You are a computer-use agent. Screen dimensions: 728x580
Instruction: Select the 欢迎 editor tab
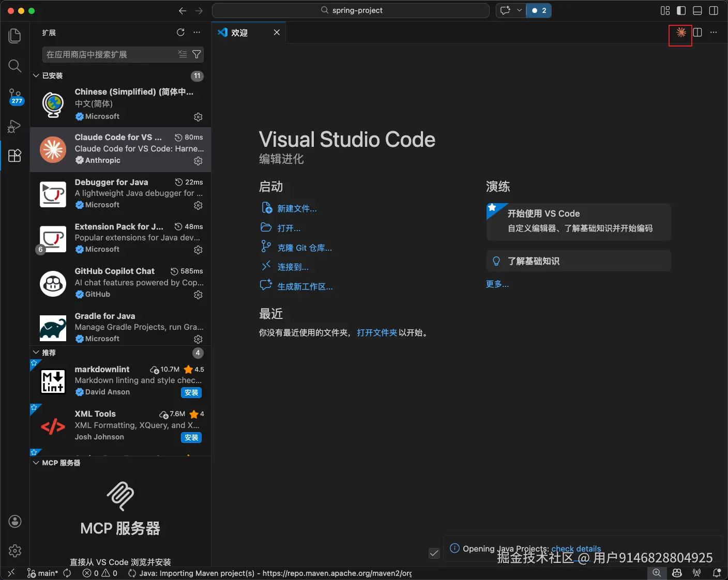[249, 33]
